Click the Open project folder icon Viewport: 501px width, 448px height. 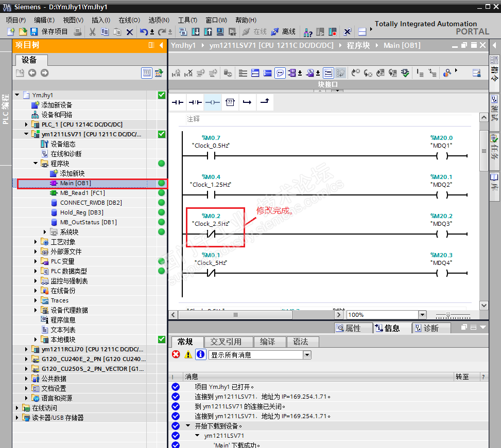pyautogui.click(x=23, y=31)
